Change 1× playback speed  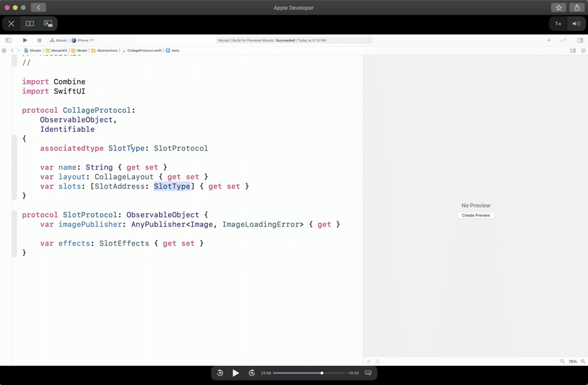click(x=558, y=24)
